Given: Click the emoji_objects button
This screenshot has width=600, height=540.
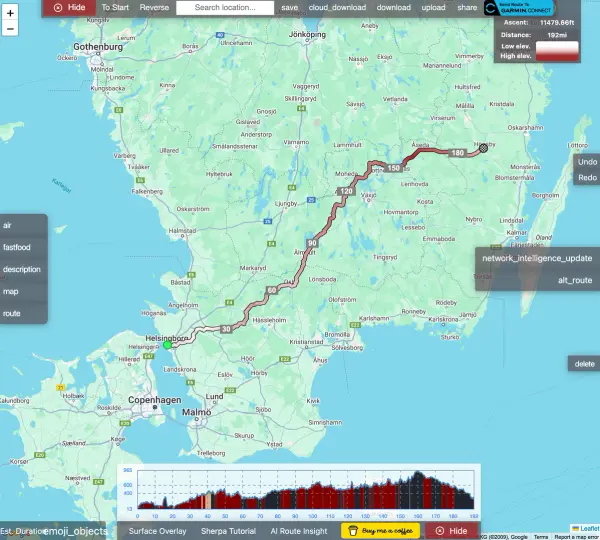Looking at the screenshot, I should click(76, 531).
